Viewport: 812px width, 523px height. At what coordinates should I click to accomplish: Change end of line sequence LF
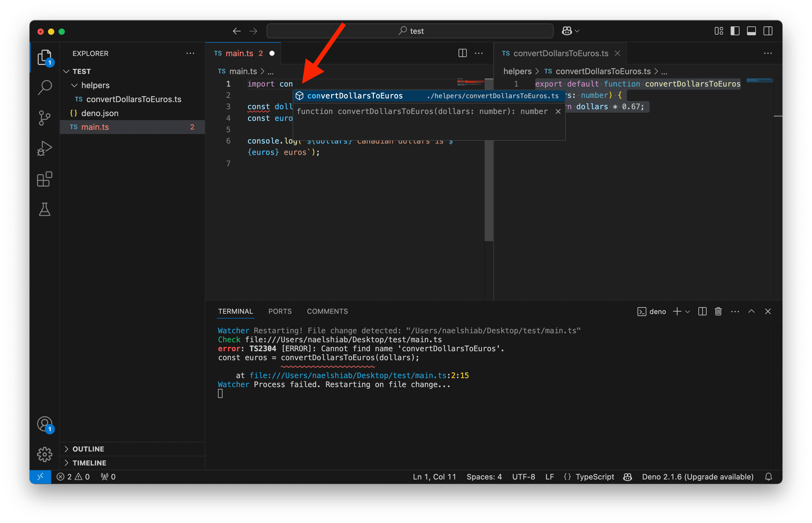(x=550, y=477)
